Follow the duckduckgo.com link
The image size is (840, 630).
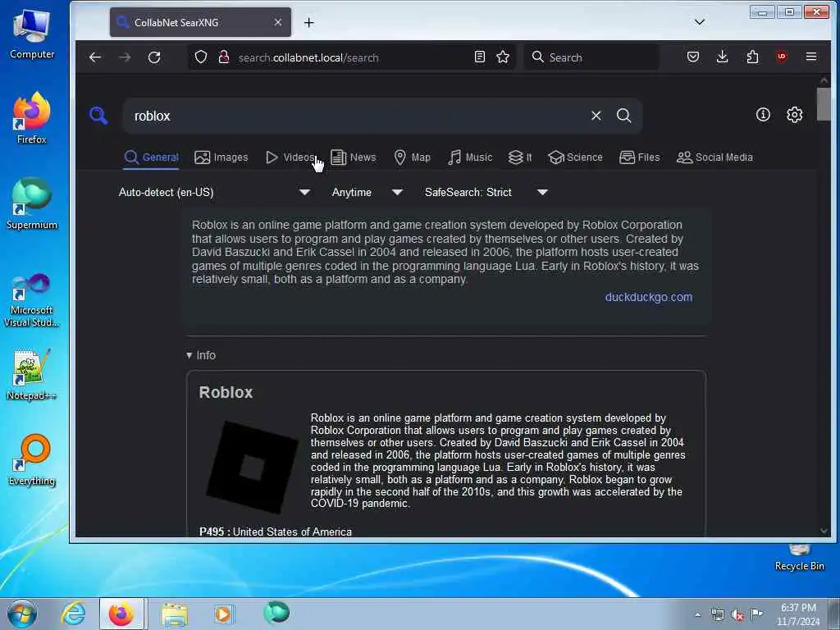(648, 297)
